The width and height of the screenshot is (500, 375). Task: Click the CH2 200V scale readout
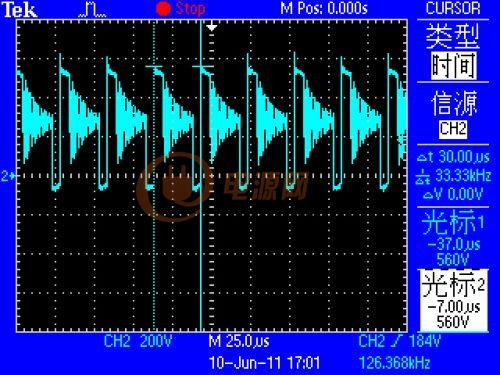point(138,341)
